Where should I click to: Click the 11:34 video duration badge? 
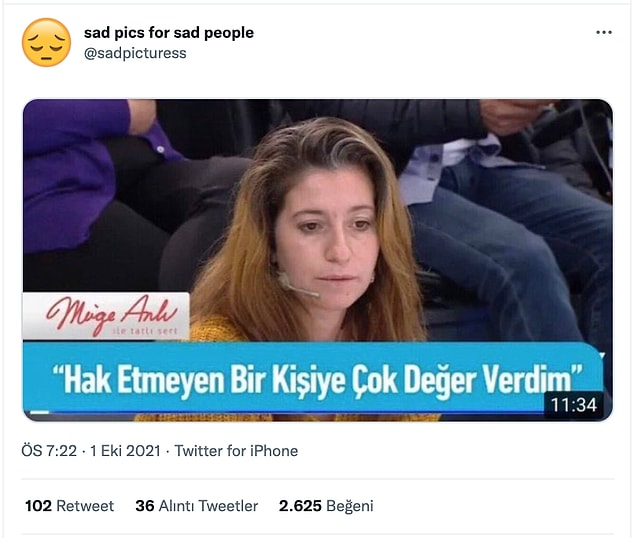coord(574,405)
